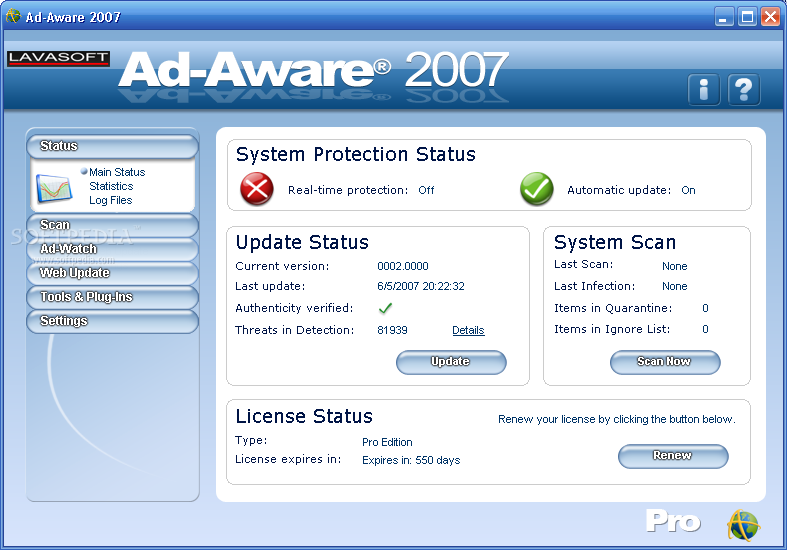Click the Ad-Aware title bar application icon
The width and height of the screenshot is (787, 550).
click(x=13, y=17)
